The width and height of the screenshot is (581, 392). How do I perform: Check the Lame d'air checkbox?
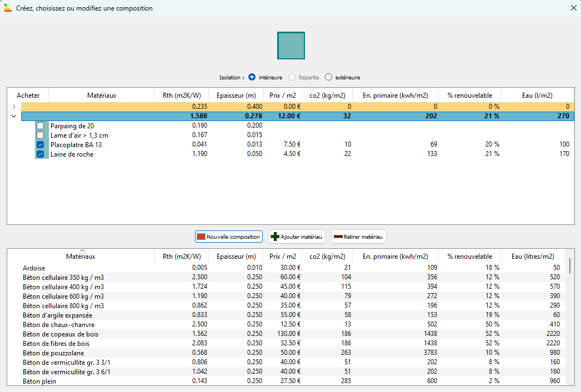click(40, 135)
